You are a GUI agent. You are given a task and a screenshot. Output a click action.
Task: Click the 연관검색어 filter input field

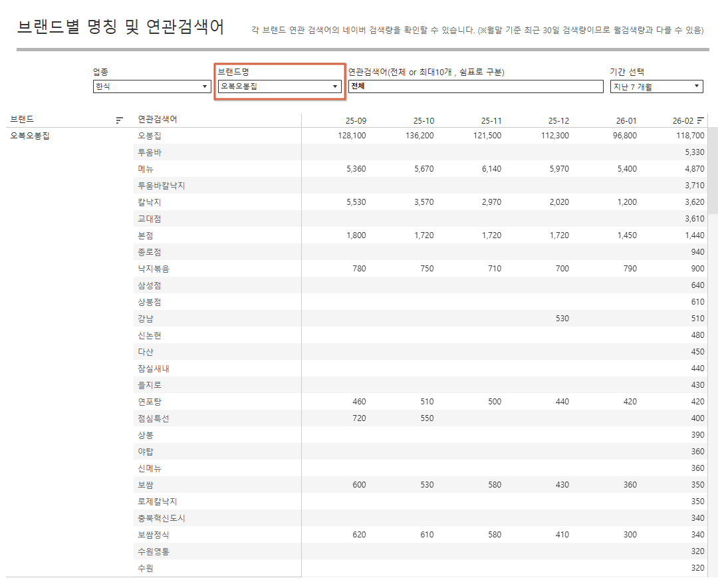[x=475, y=86]
